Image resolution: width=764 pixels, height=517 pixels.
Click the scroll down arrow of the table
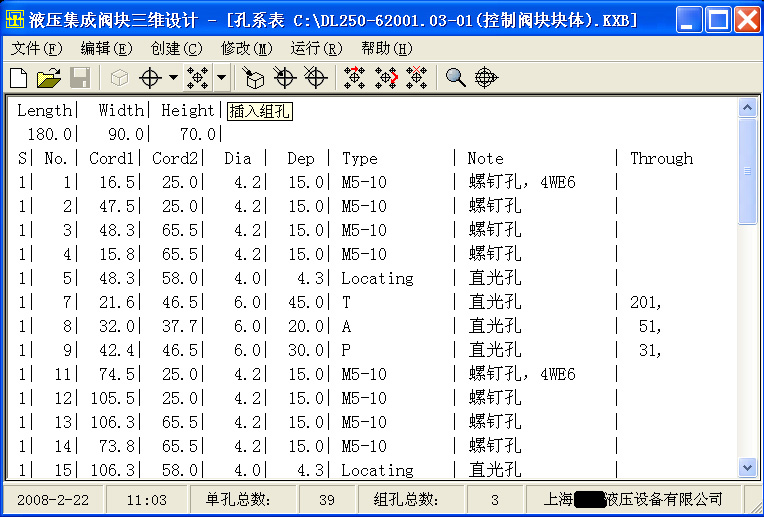coord(747,467)
